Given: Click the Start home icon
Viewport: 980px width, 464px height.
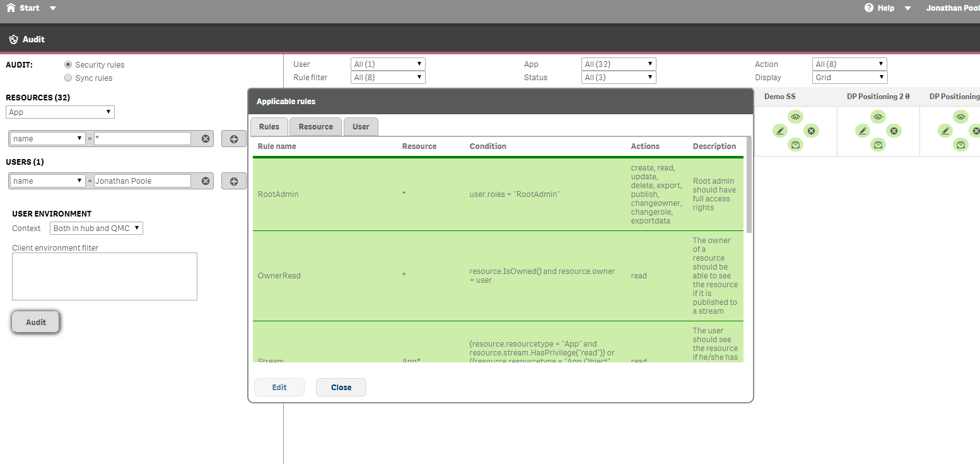Looking at the screenshot, I should tap(11, 8).
